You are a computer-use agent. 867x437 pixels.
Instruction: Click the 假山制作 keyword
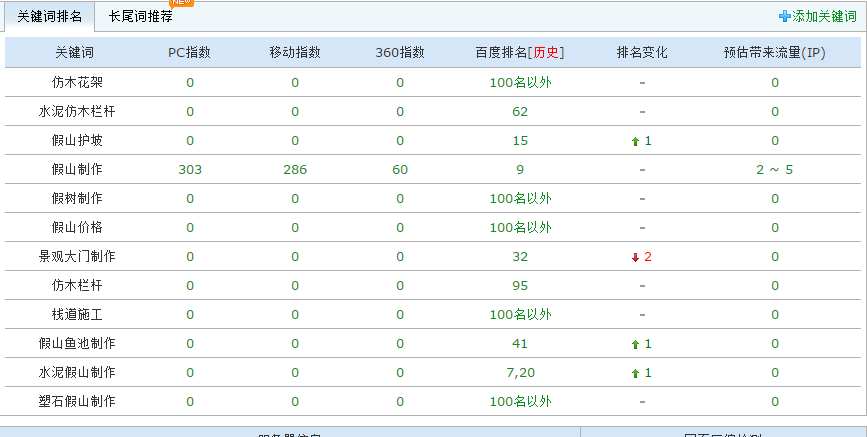[77, 170]
